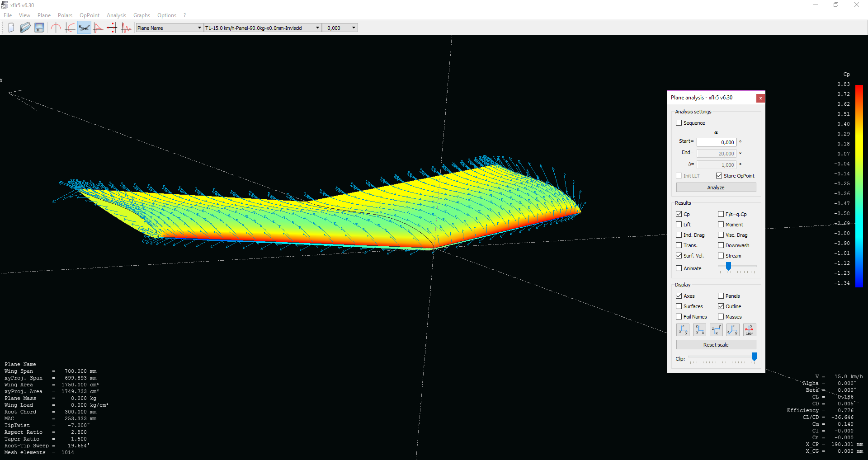Open the wing and plane design view icon
868x460 pixels.
point(84,28)
